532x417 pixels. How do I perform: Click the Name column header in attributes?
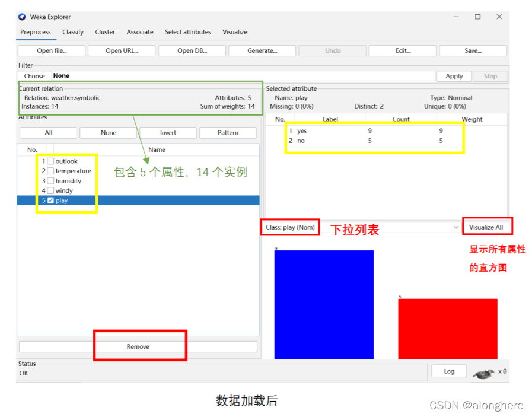(x=157, y=149)
